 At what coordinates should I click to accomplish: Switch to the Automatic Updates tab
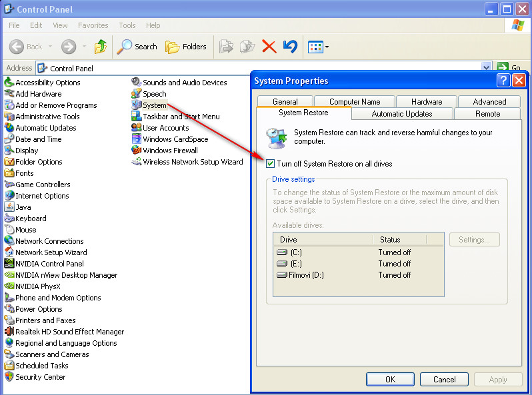pyautogui.click(x=402, y=114)
